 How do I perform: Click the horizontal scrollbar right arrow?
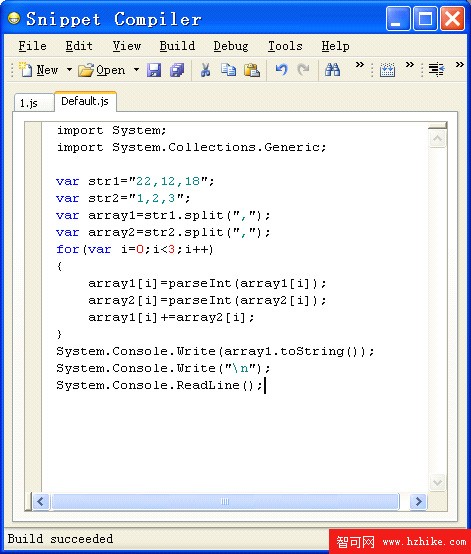[418, 501]
